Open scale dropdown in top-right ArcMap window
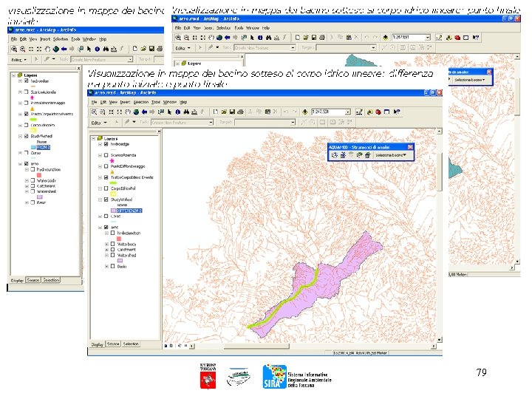 [x=428, y=38]
